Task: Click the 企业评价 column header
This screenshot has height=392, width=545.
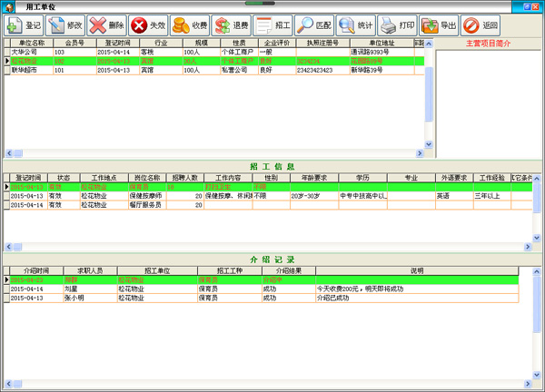Action: click(277, 43)
